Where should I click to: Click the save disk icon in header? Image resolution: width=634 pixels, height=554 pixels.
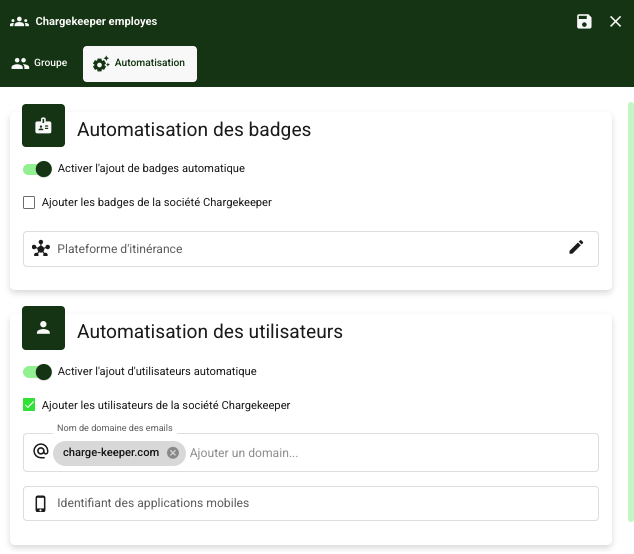[585, 22]
